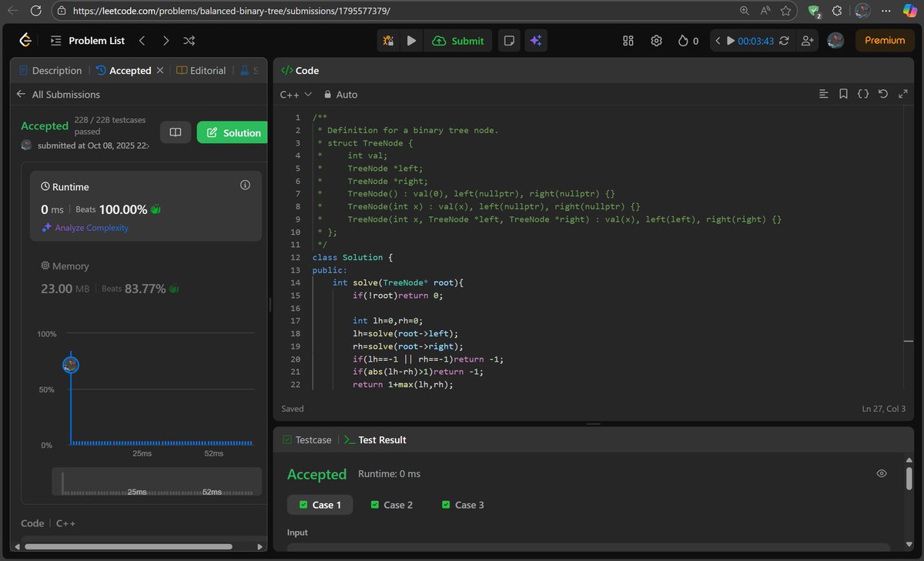
Task: Go to previous problem arrow
Action: pos(142,41)
